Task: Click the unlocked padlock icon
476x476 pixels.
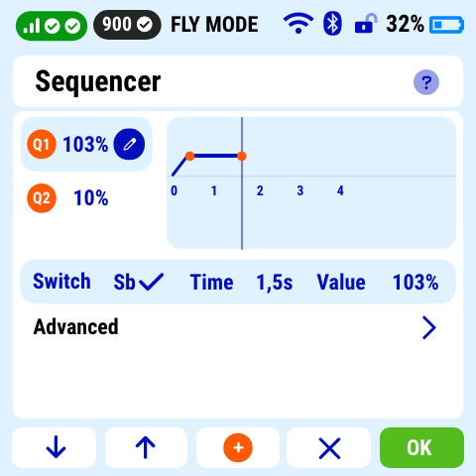Action: [x=366, y=23]
